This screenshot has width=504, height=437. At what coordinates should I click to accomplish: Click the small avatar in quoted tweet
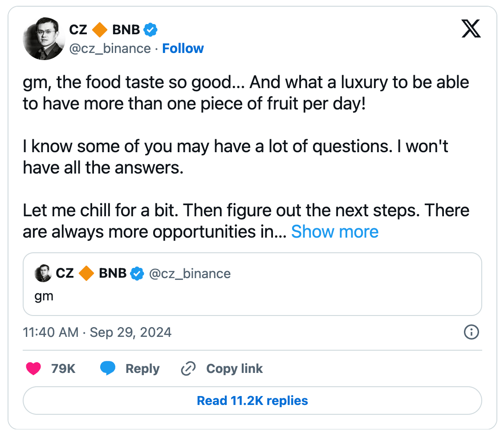tap(43, 273)
